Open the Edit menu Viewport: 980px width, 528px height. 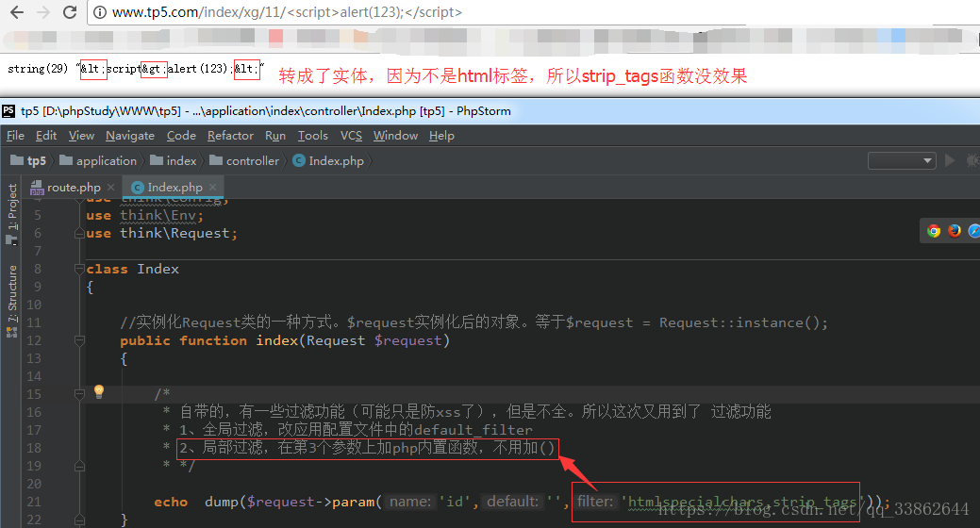click(x=46, y=136)
